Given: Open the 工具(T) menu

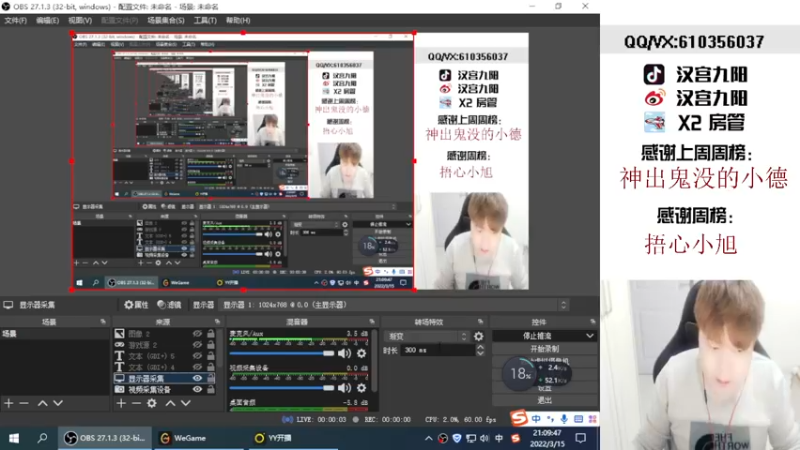Looking at the screenshot, I should point(205,20).
